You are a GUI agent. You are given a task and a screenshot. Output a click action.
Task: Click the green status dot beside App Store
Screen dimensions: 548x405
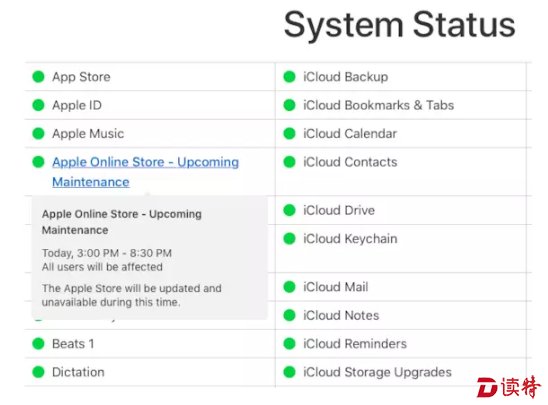click(x=38, y=77)
